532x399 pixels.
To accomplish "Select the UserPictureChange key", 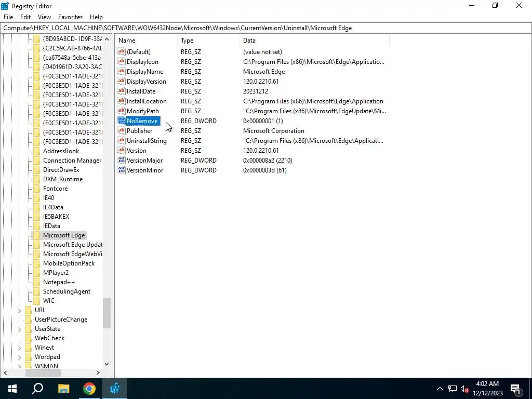I will [61, 320].
